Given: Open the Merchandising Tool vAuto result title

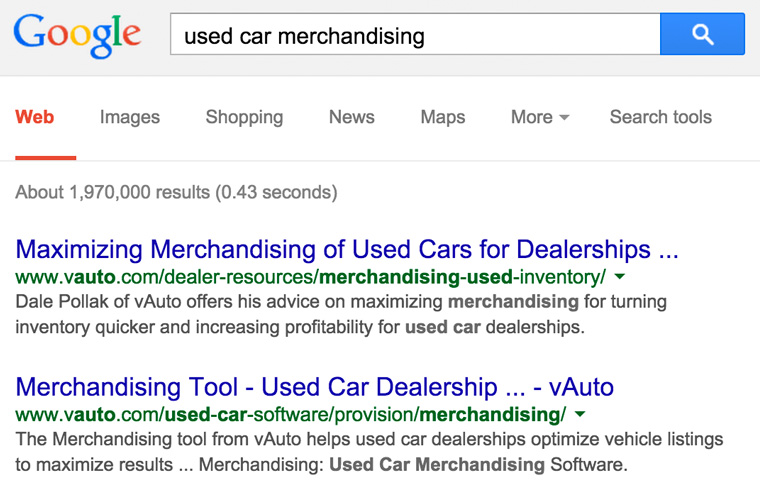Looking at the screenshot, I should (x=315, y=387).
